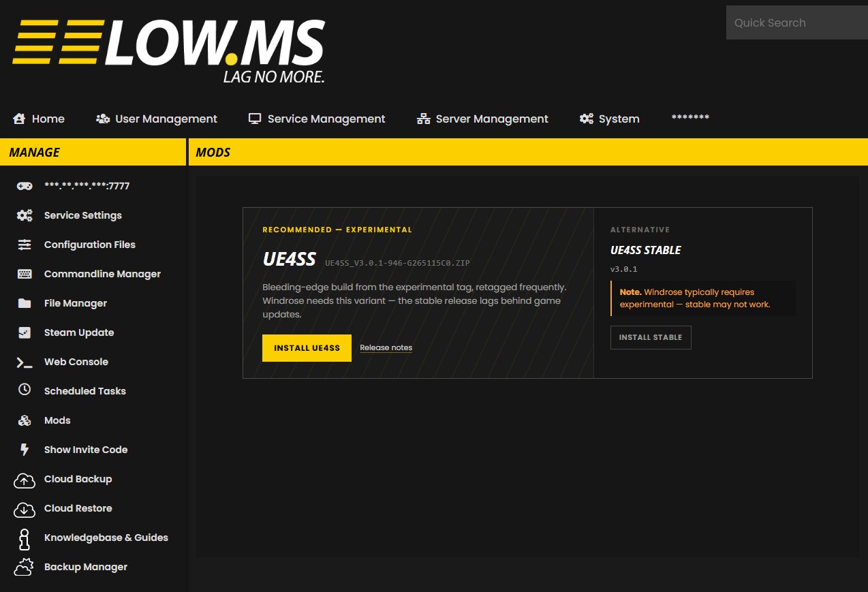Click the masked server address ending :7777
This screenshot has width=868, height=592.
87,186
